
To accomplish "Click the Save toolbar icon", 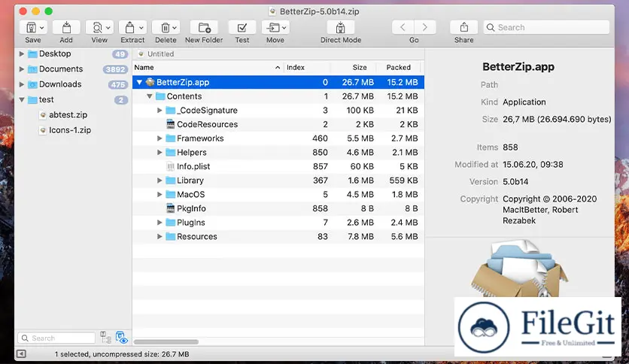I will pos(32,28).
